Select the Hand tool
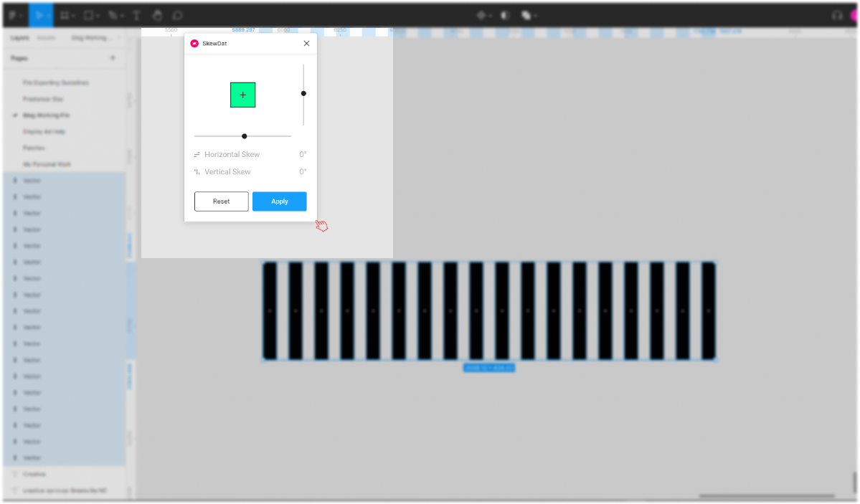 tap(156, 14)
